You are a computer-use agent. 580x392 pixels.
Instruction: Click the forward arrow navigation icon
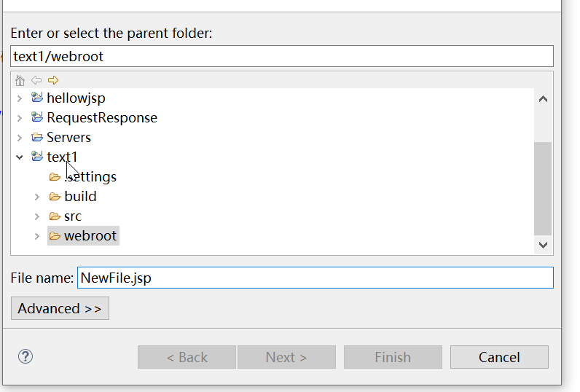click(52, 80)
